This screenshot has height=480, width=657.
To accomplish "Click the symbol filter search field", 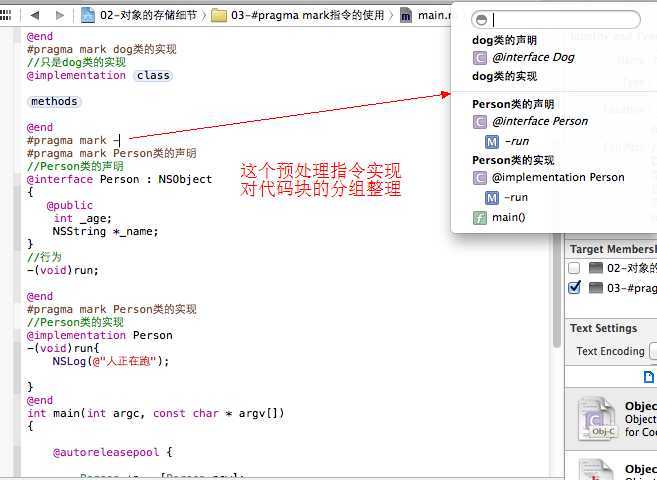I will 556,20.
